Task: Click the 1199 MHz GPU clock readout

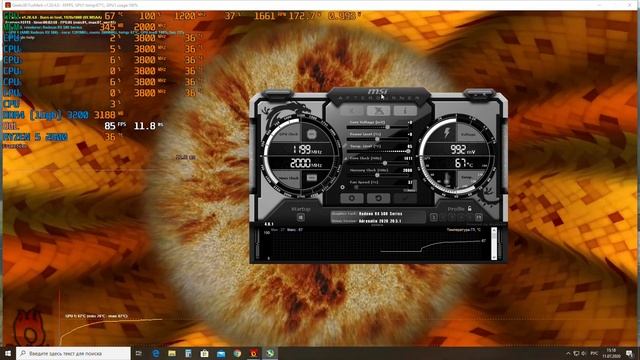Action: (x=307, y=150)
